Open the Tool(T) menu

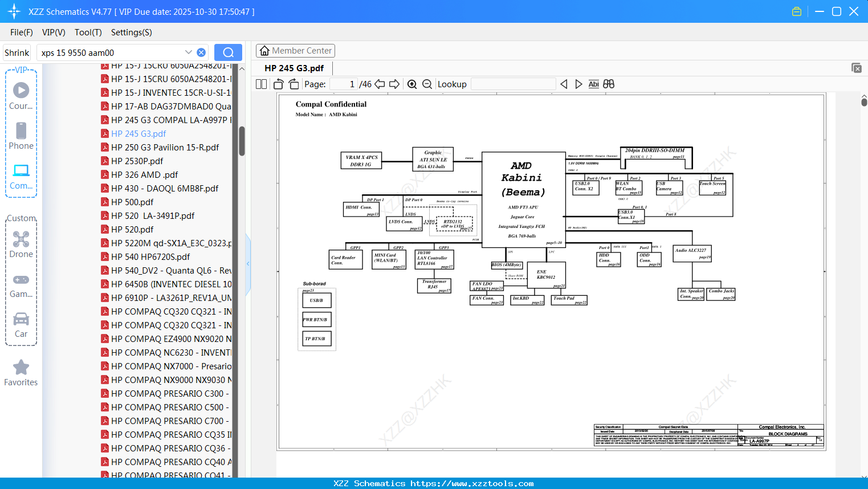[88, 32]
